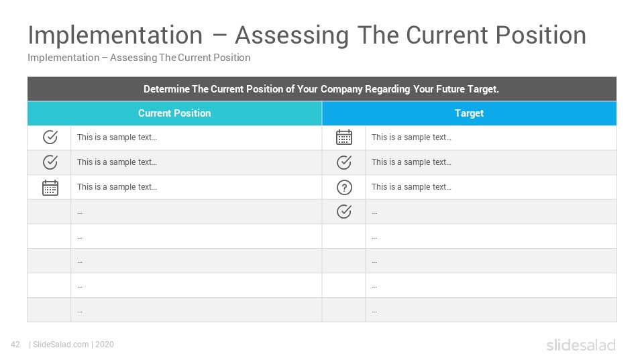Viewport: 644px width, 362px height.
Task: Click sample text in second Target row
Action: pos(411,162)
